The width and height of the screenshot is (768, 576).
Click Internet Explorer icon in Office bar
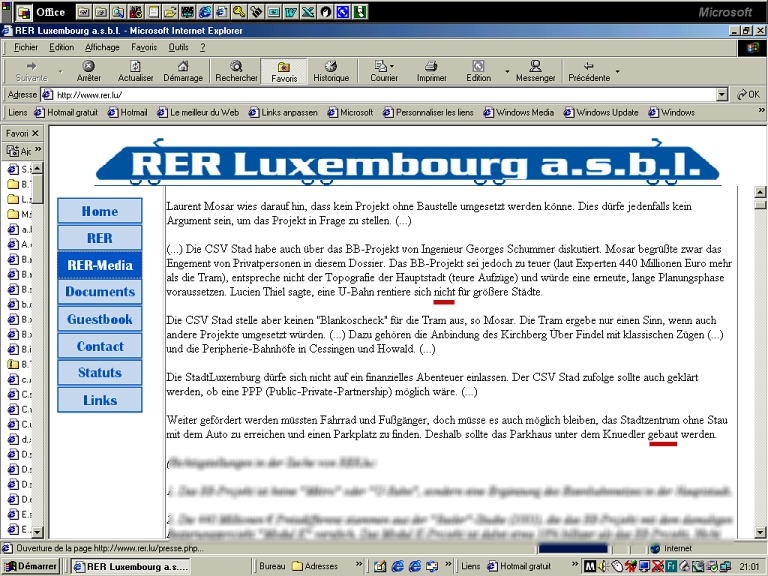(x=205, y=11)
